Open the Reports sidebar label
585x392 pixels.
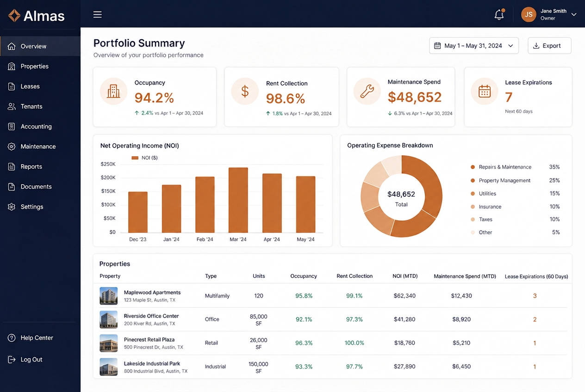[x=31, y=166]
